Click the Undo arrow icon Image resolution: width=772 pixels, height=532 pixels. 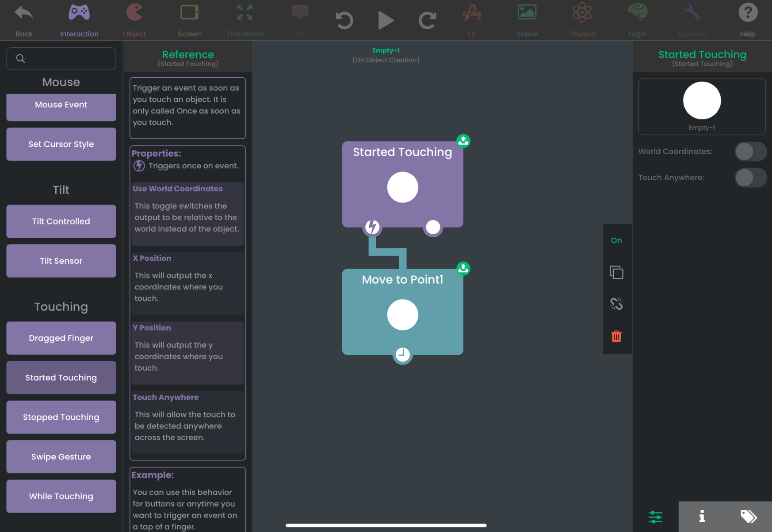(x=344, y=20)
